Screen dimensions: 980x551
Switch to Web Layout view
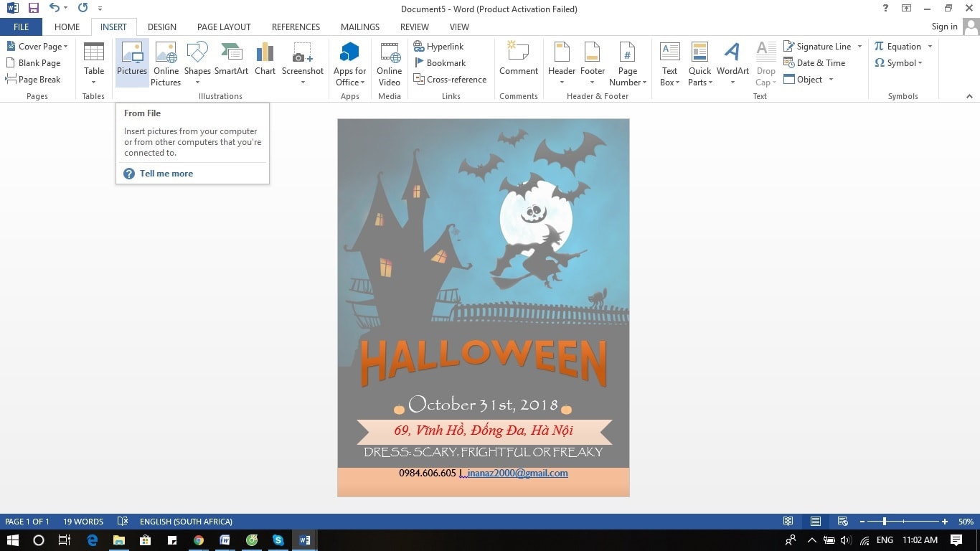tap(843, 522)
